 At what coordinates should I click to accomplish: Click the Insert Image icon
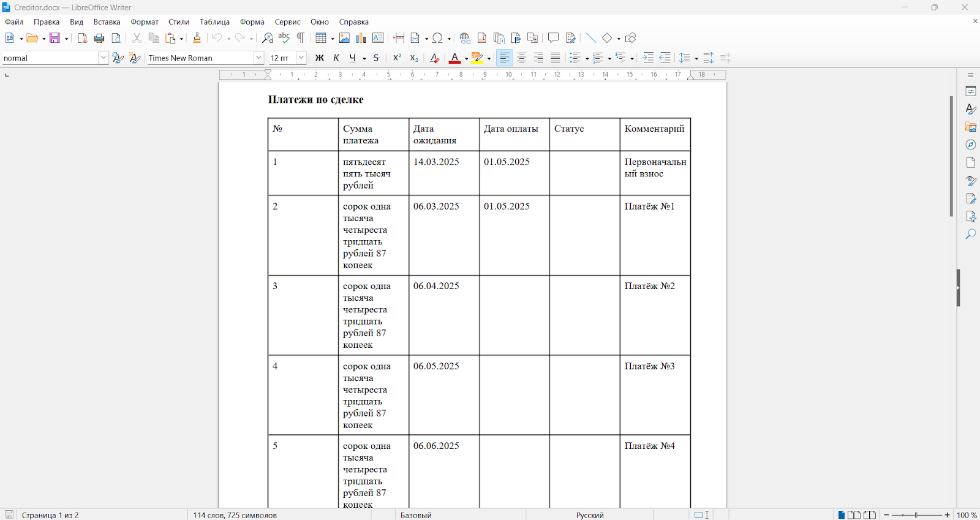point(344,38)
